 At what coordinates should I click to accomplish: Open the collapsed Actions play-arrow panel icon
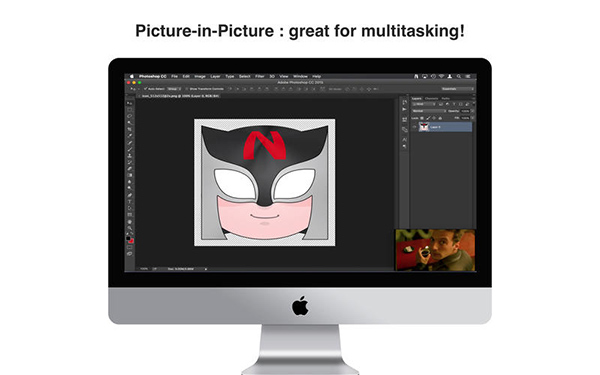click(404, 109)
